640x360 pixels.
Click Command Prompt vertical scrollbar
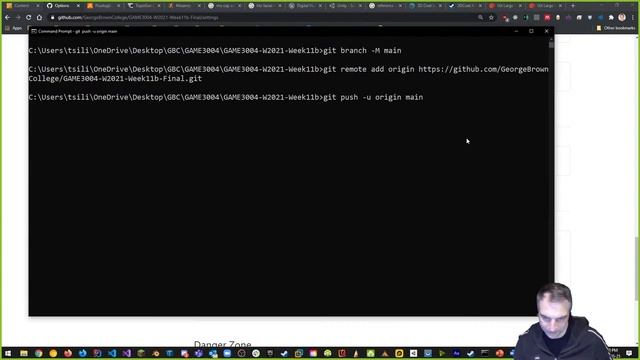[x=551, y=177]
